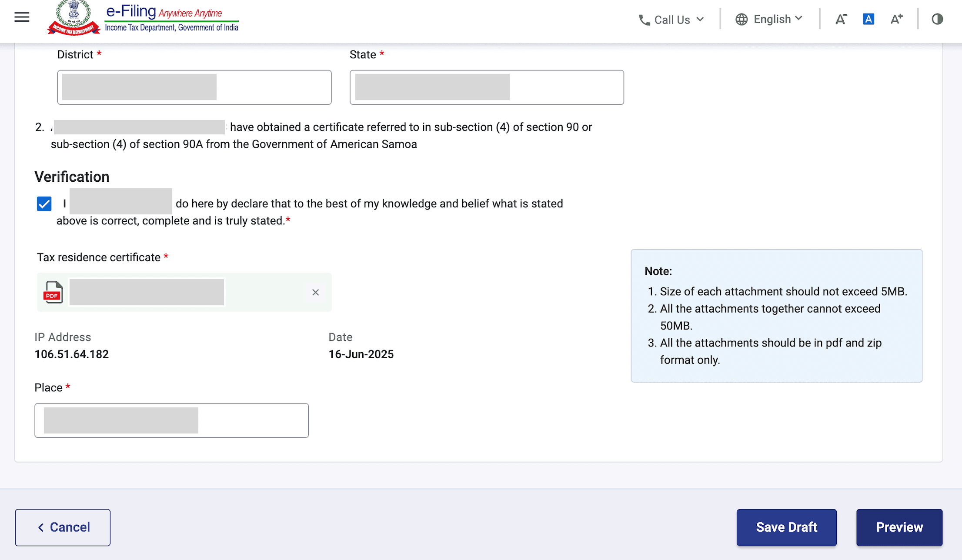Click the globe language icon

pyautogui.click(x=742, y=20)
